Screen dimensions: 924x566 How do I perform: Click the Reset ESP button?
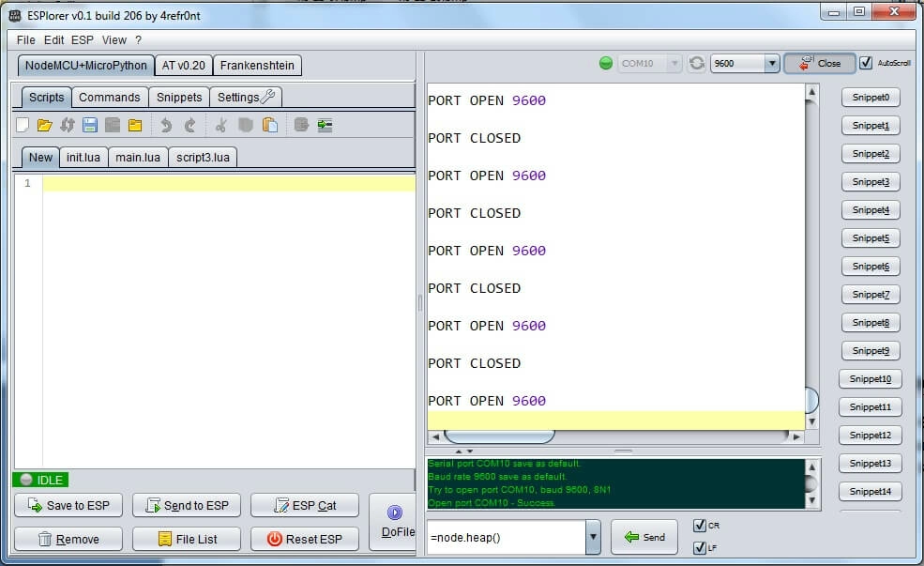click(305, 539)
